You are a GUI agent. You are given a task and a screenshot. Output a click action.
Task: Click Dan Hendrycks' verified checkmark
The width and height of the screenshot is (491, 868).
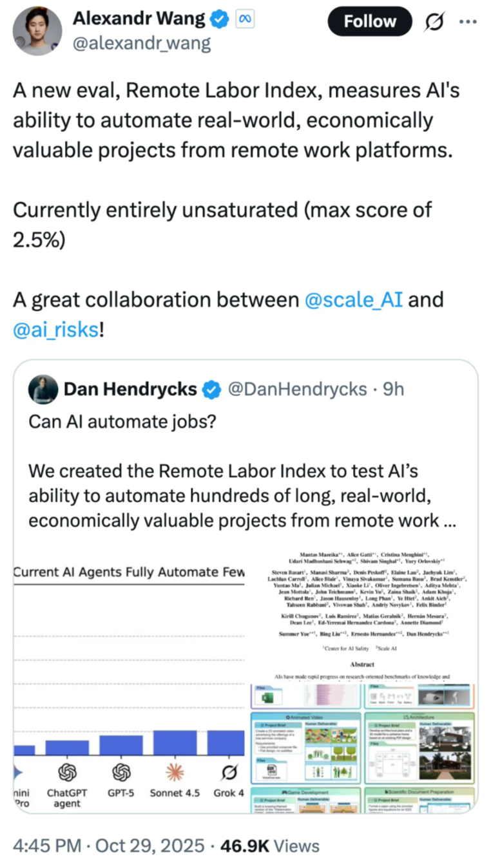coord(212,389)
